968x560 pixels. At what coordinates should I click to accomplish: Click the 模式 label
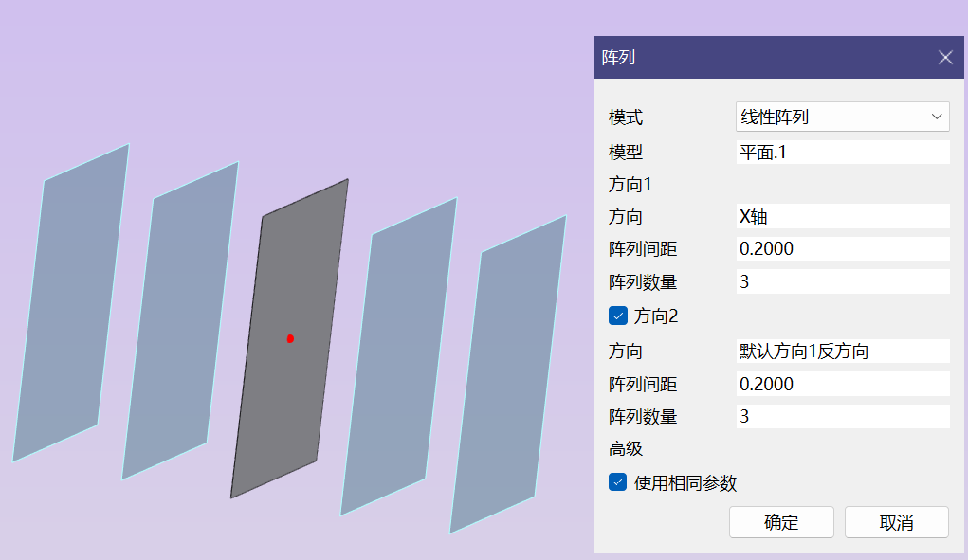(x=626, y=117)
